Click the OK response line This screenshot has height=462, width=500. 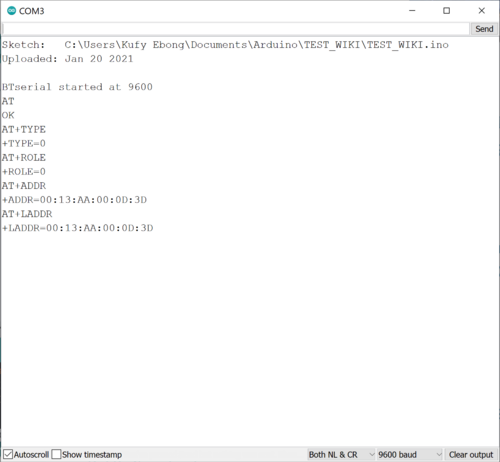[8, 115]
